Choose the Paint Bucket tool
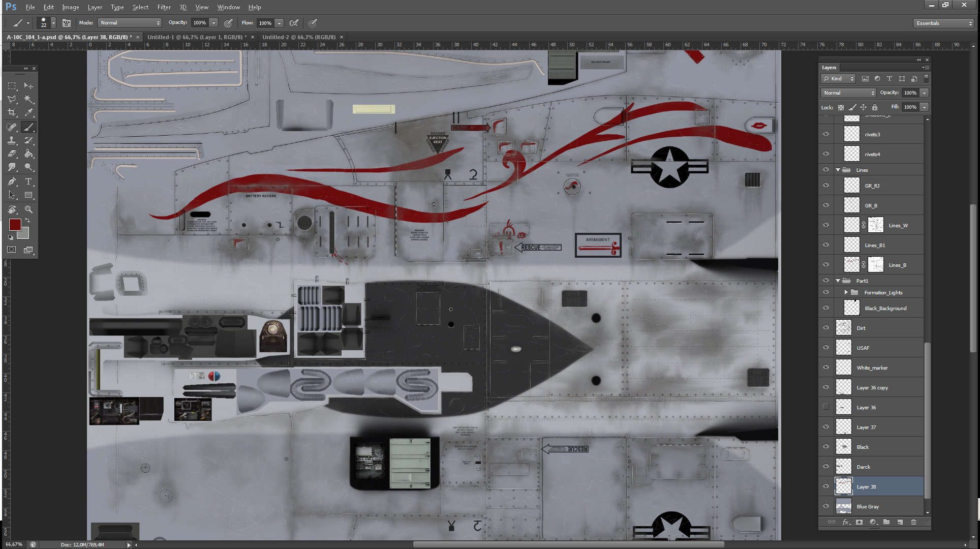Screen dimensions: 980x549 point(28,154)
